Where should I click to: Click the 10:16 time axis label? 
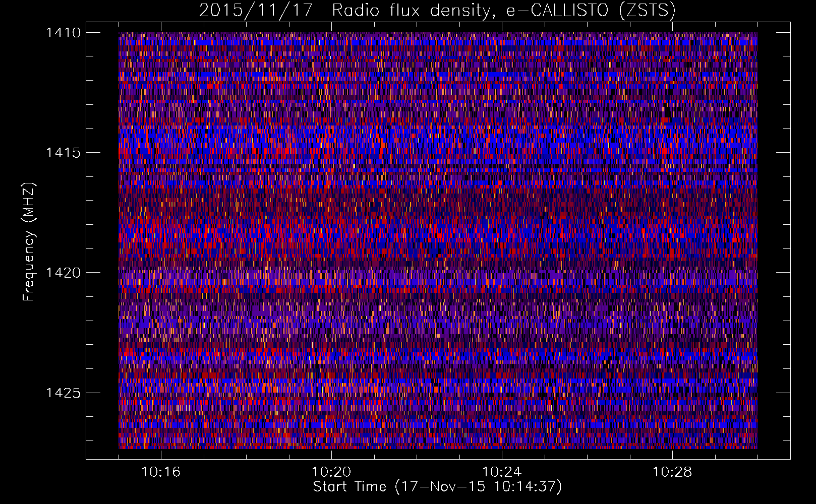161,472
